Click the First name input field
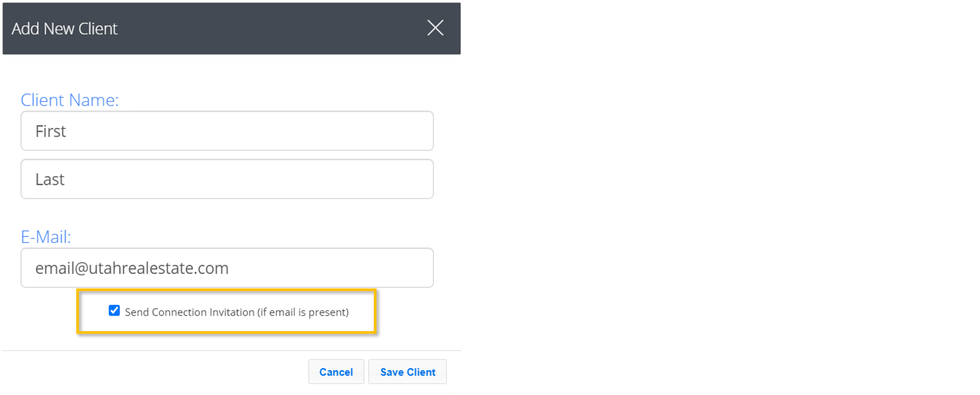This screenshot has height=395, width=980. click(227, 131)
